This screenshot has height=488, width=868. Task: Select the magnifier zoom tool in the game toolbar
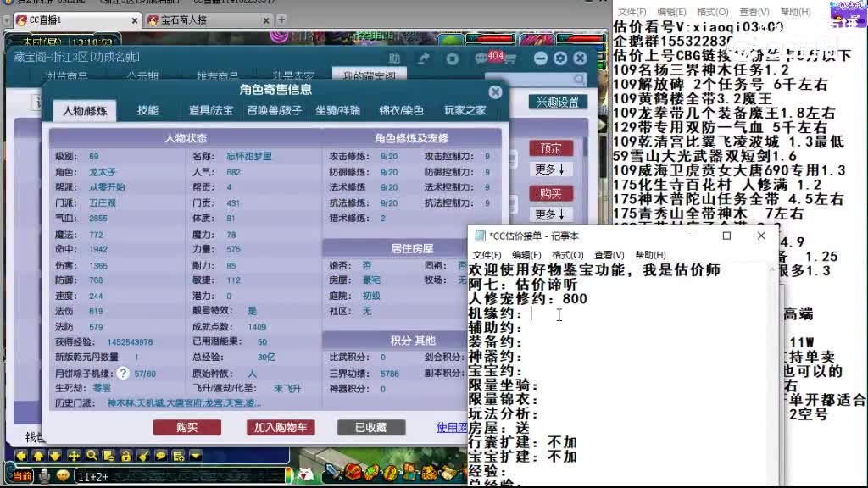pyautogui.click(x=91, y=455)
